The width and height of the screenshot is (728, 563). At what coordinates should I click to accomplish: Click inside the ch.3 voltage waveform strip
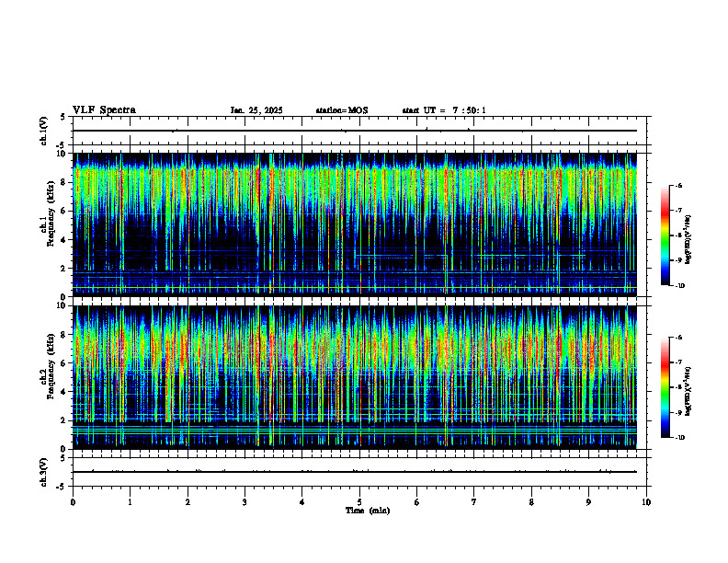pos(359,472)
